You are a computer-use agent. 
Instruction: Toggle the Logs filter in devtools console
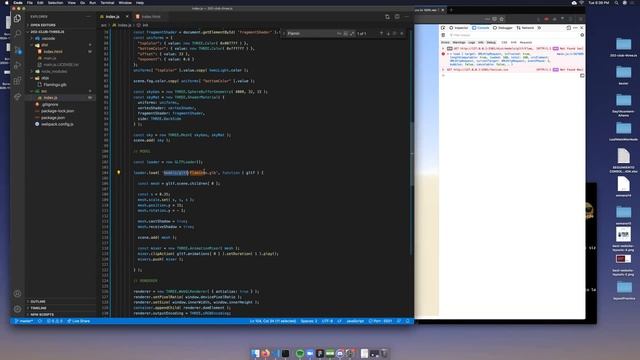[x=472, y=42]
